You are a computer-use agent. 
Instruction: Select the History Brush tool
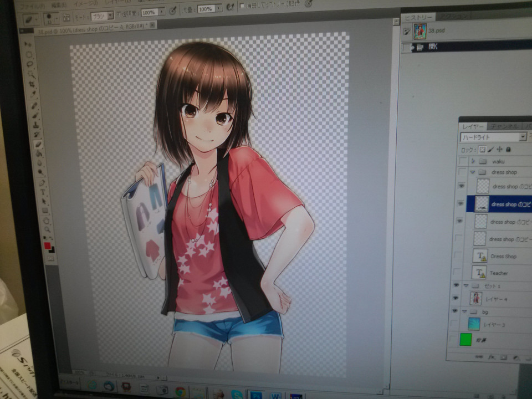tap(37, 135)
